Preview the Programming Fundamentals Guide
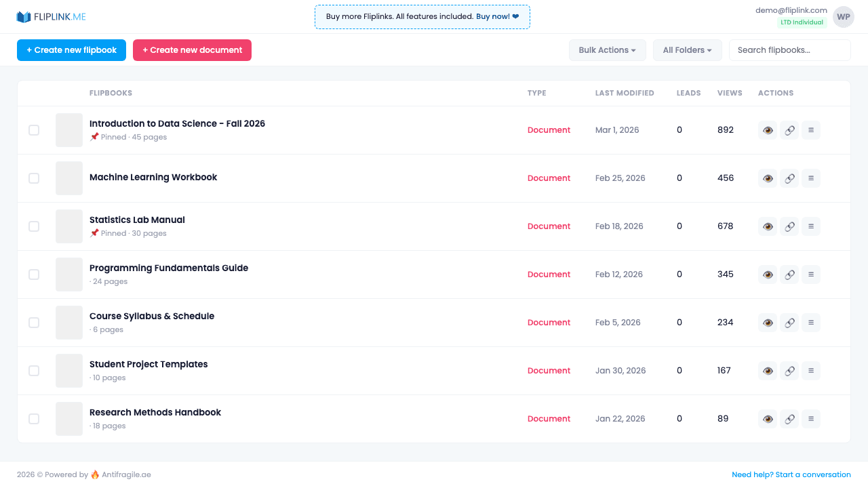868x488 pixels. tap(767, 274)
